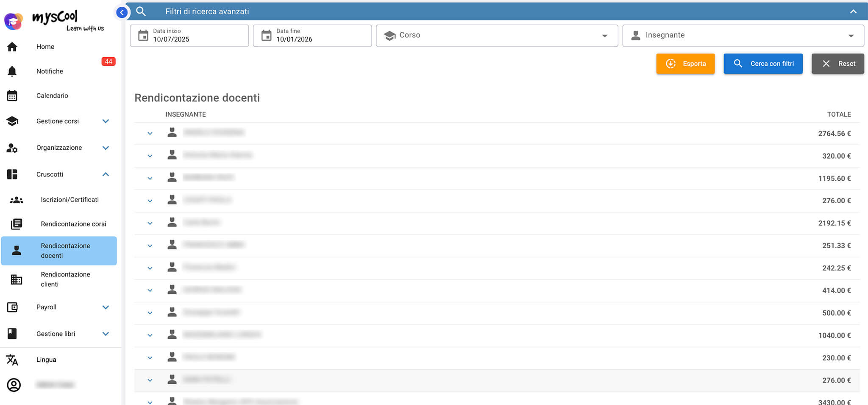Expand the teacher row totaling 2764.56 €

150,134
